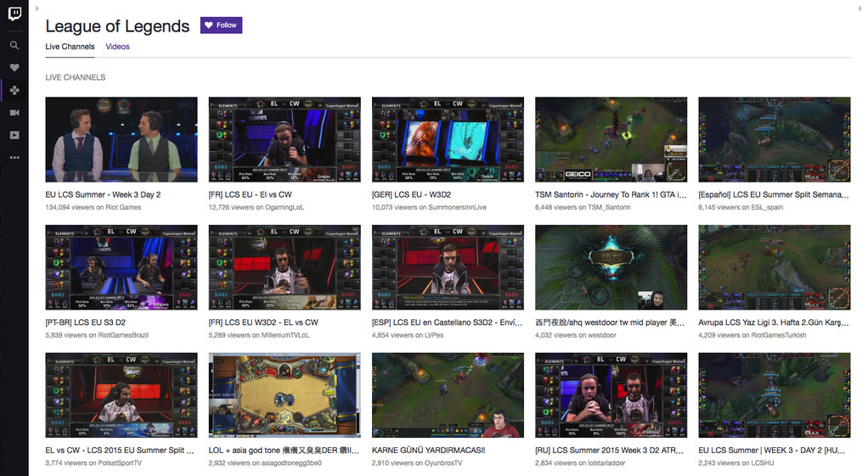
Task: Click the Avrupa LCS Yaz Ligi 3. Hafta title
Action: tap(774, 322)
